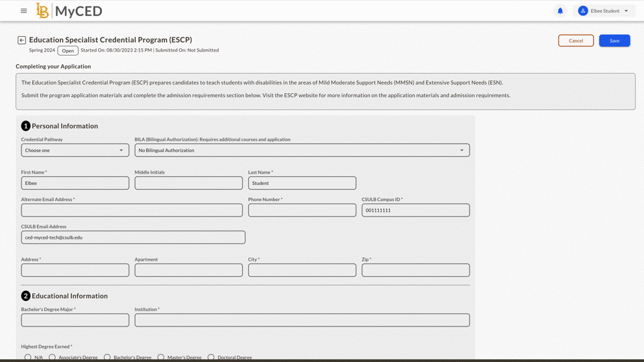Click the Institution field
Image resolution: width=644 pixels, height=362 pixels.
(x=303, y=320)
